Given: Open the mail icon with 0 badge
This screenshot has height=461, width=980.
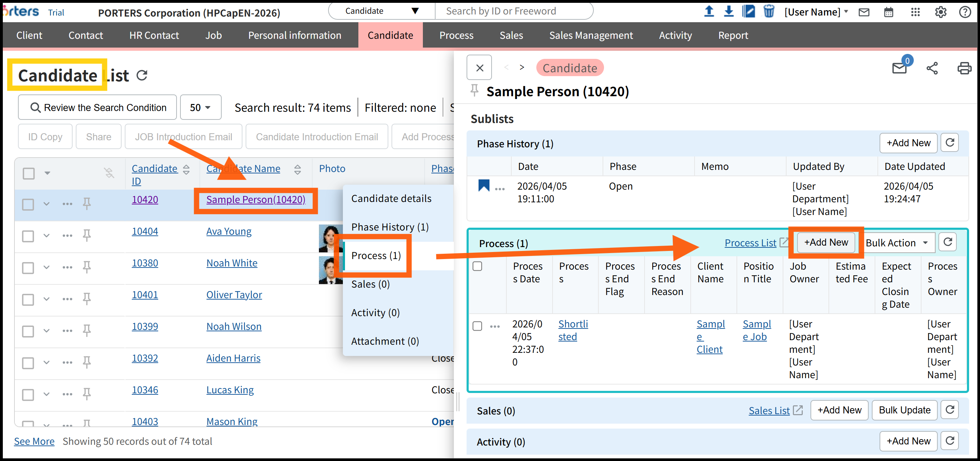Looking at the screenshot, I should (900, 68).
